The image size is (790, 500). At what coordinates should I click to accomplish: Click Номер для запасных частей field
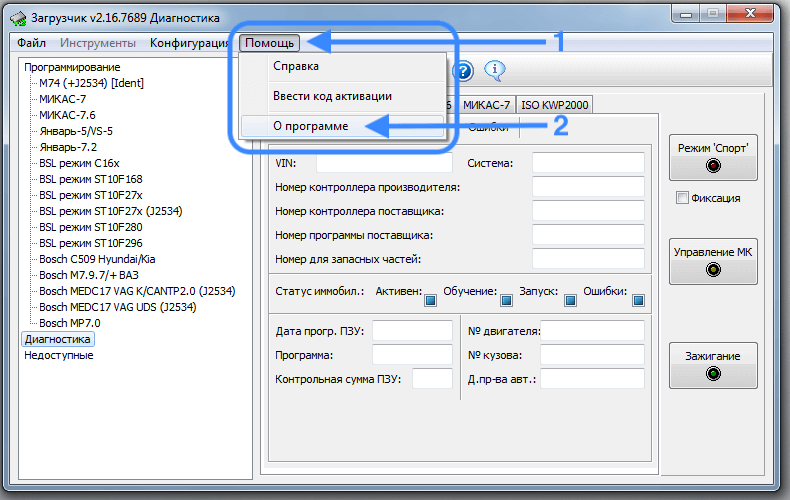tap(588, 259)
